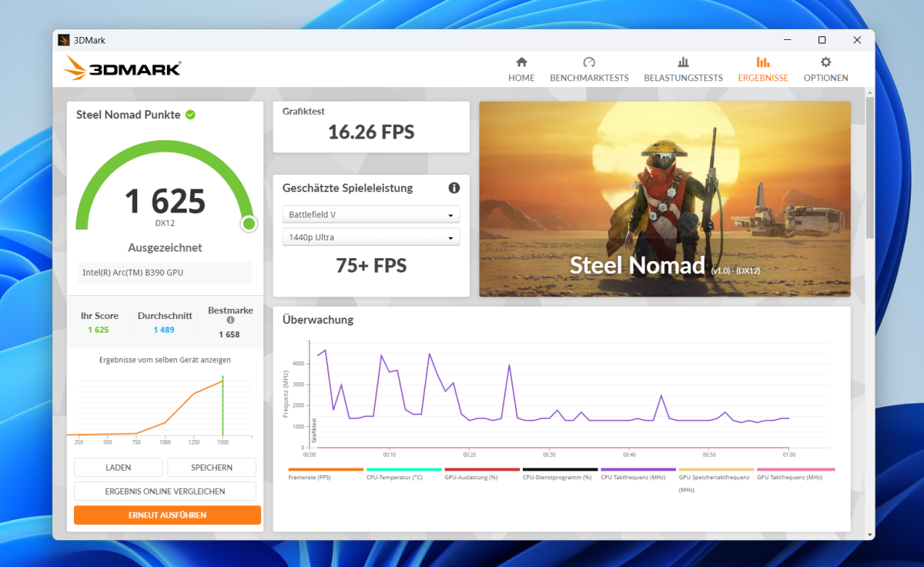Switch to the BELASTUNGSTESTS tab
The width and height of the screenshot is (924, 567).
coord(683,69)
